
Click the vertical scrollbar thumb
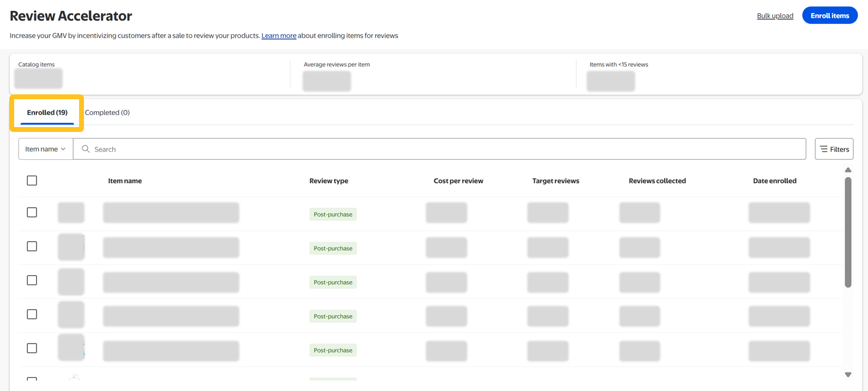[x=848, y=232]
